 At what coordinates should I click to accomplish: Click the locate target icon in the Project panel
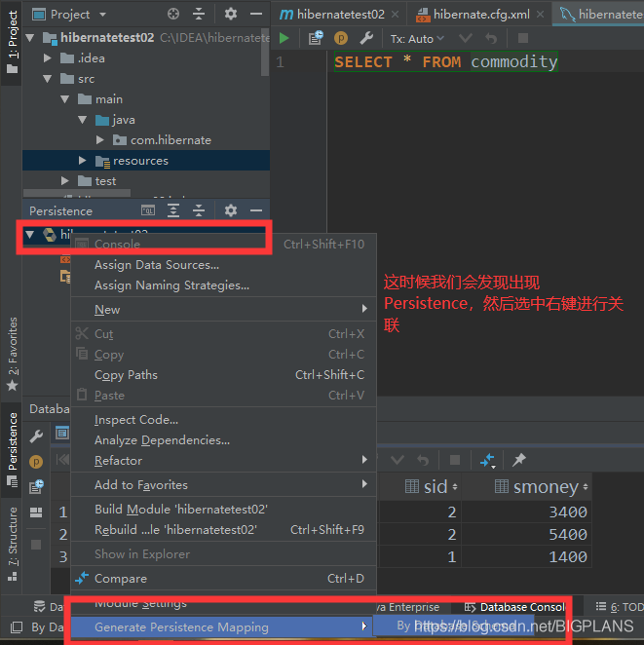pyautogui.click(x=173, y=14)
